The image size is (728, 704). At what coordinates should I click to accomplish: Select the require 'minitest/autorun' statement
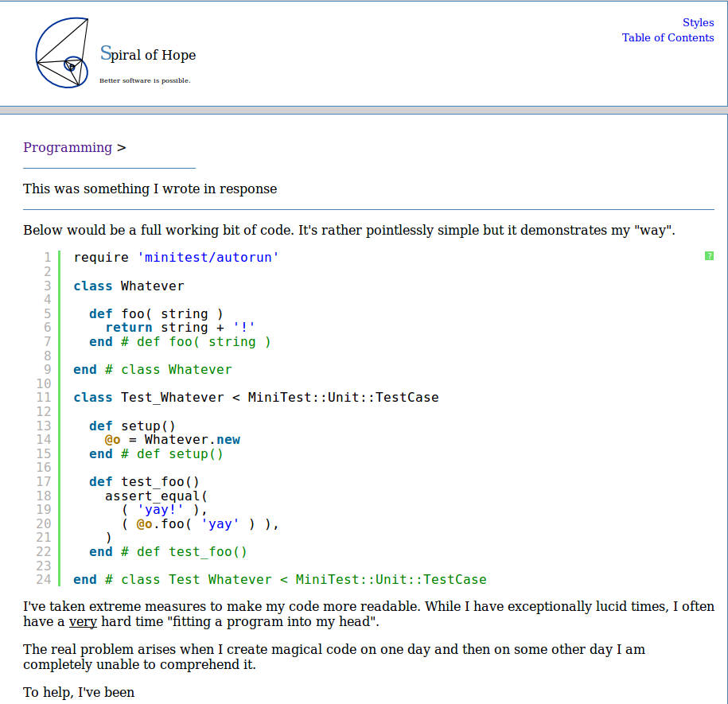[x=175, y=257]
